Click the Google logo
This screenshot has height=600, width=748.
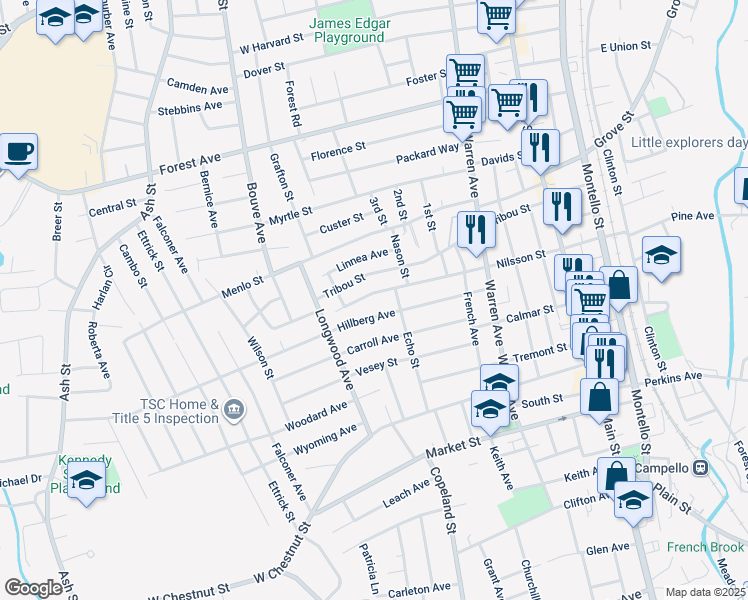click(x=33, y=589)
